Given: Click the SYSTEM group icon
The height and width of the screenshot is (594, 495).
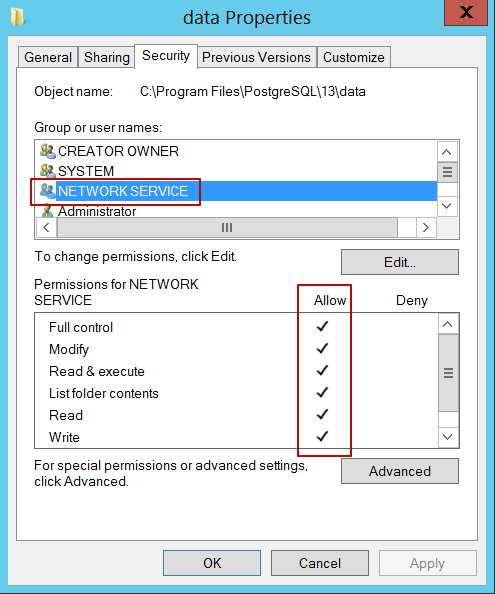Looking at the screenshot, I should coord(48,171).
